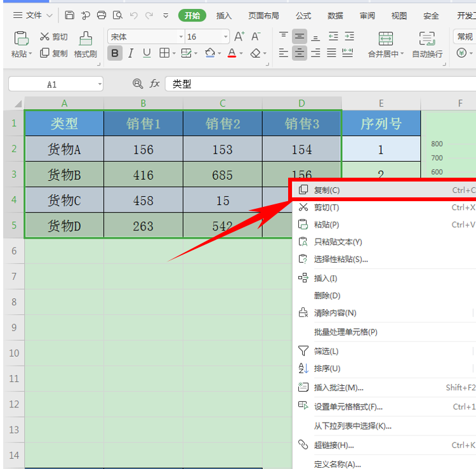Choose 设置单元格格式(F) in context menu
The height and width of the screenshot is (469, 476).
[x=385, y=406]
